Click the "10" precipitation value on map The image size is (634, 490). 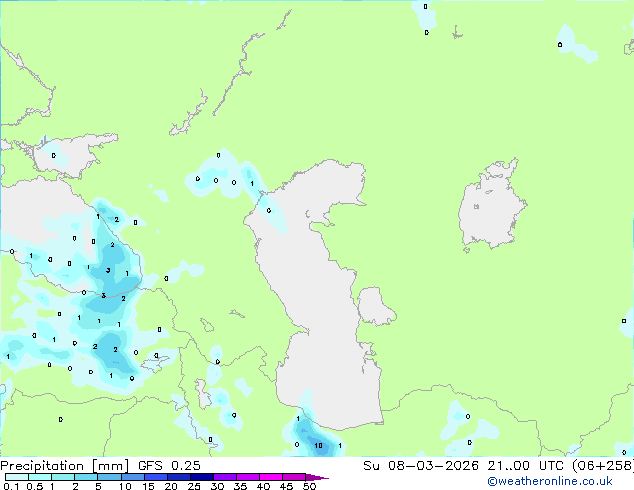(x=319, y=446)
